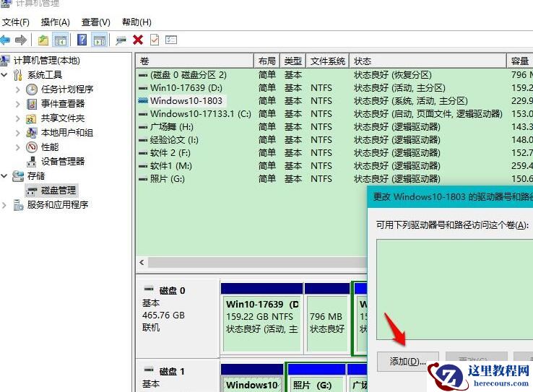Expand the 服务和应用程序 tree node
533x392 pixels.
pos(4,205)
